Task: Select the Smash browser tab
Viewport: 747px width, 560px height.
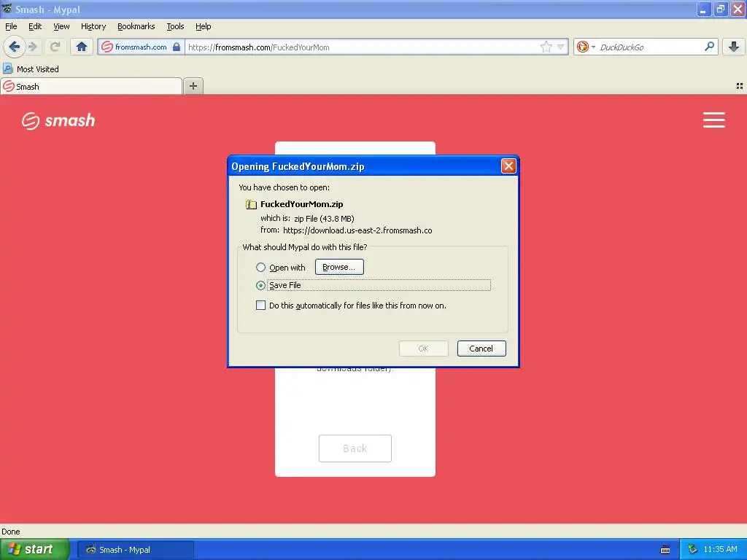Action: (91, 86)
